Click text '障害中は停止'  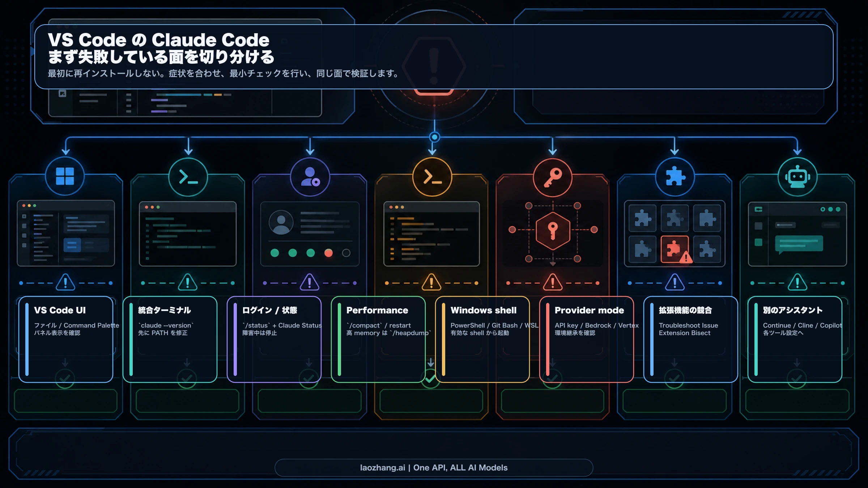click(x=260, y=333)
